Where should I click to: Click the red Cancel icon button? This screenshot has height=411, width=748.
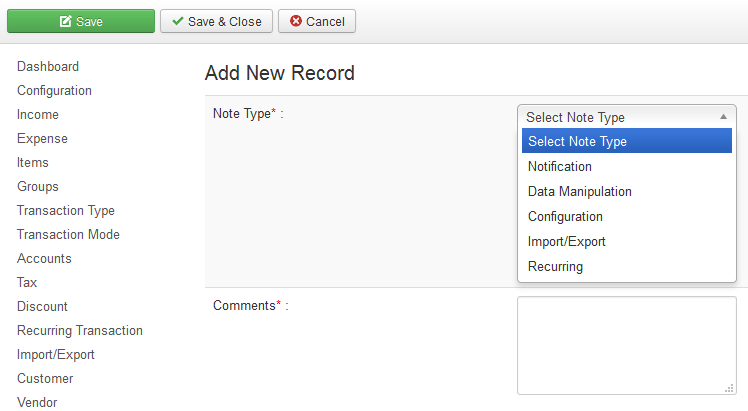tap(317, 21)
